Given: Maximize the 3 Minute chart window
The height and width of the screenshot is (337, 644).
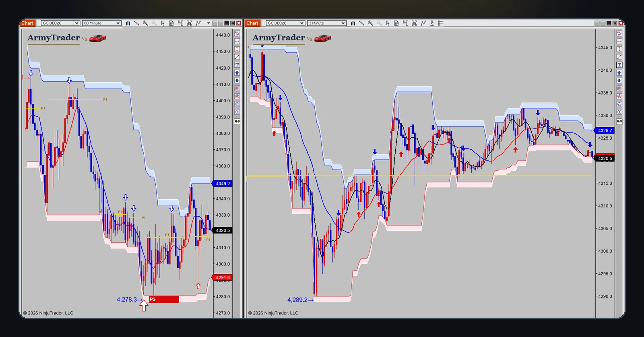Looking at the screenshot, I should pyautogui.click(x=615, y=23).
